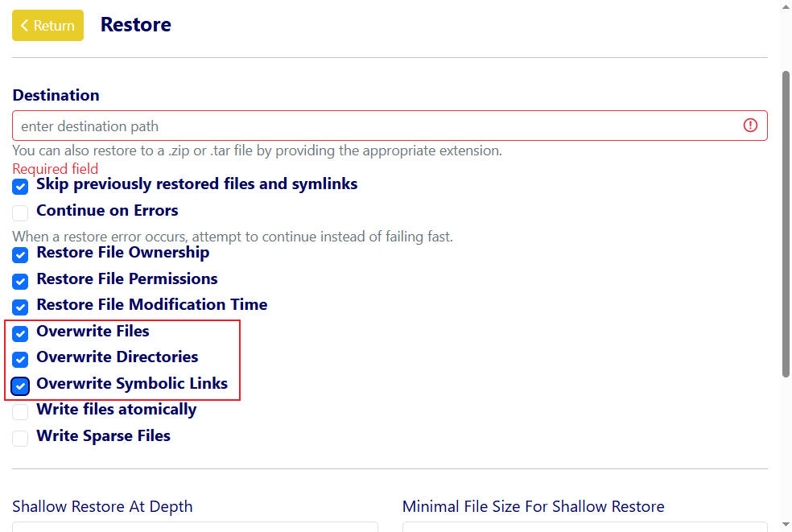792x532 pixels.
Task: Enable Write files atomically checkbox
Action: [21, 412]
